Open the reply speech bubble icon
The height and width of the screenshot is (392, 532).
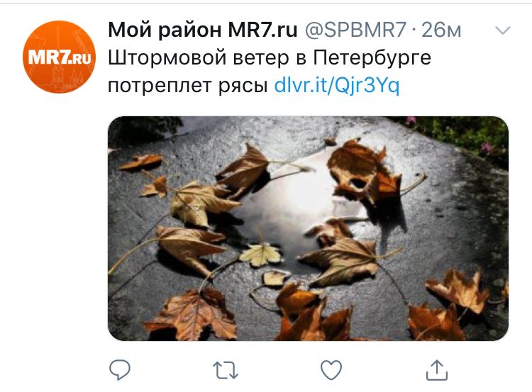pos(120,369)
